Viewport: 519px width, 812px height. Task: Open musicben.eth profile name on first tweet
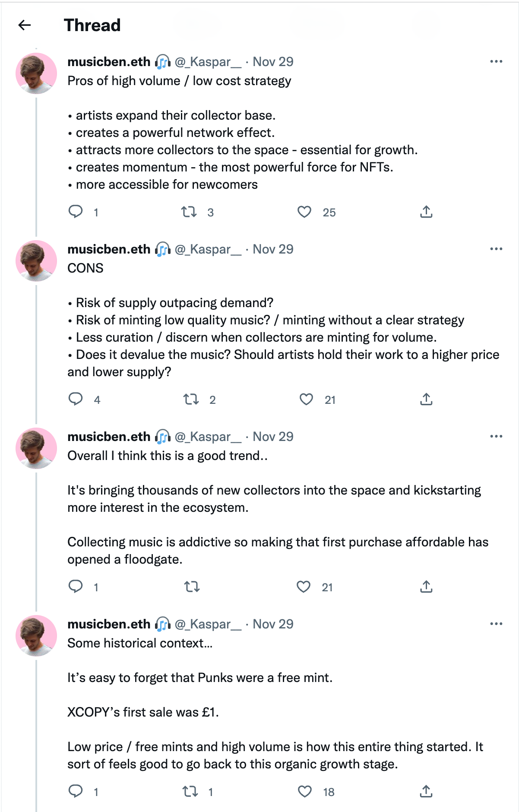click(109, 62)
